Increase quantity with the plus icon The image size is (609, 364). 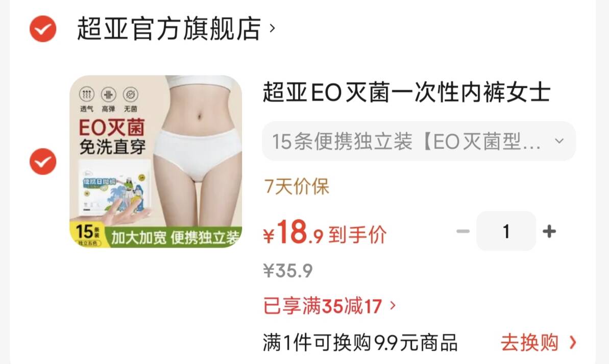click(549, 231)
